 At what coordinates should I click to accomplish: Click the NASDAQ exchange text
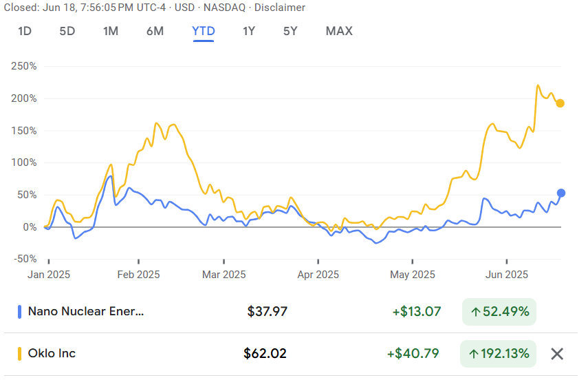[x=224, y=8]
